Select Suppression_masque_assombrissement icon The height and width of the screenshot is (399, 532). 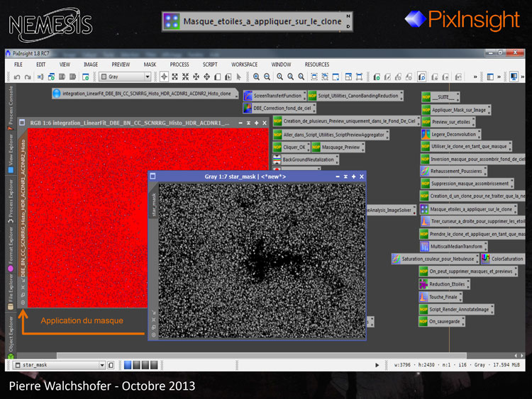467,184
